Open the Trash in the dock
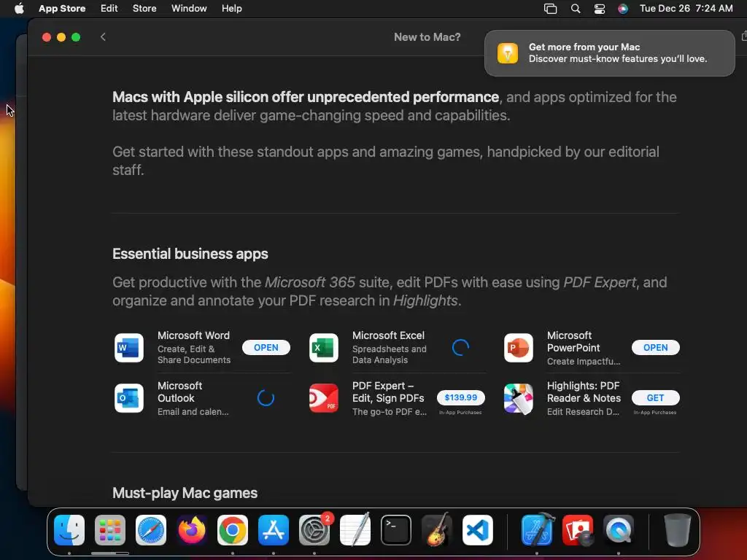Viewport: 747px width, 560px height. coord(678,530)
